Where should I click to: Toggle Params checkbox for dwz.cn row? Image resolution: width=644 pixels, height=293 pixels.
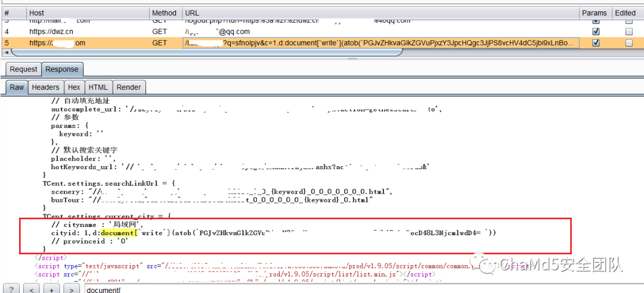(x=596, y=31)
